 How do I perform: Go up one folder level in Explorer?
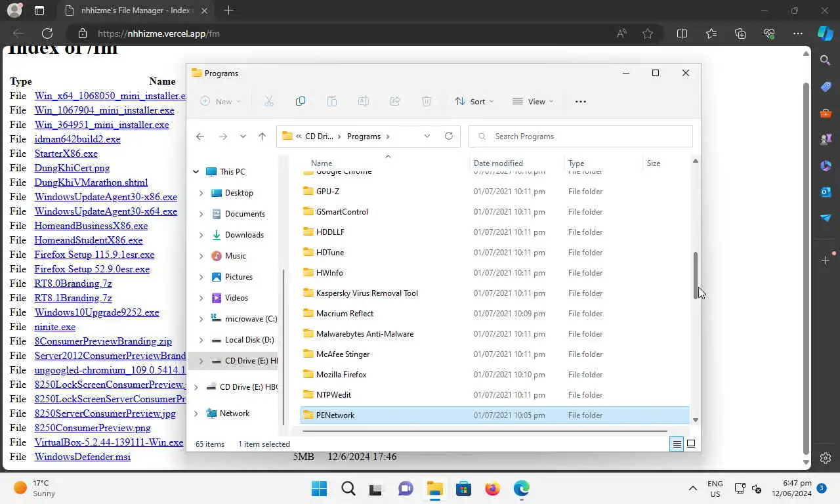tap(262, 136)
